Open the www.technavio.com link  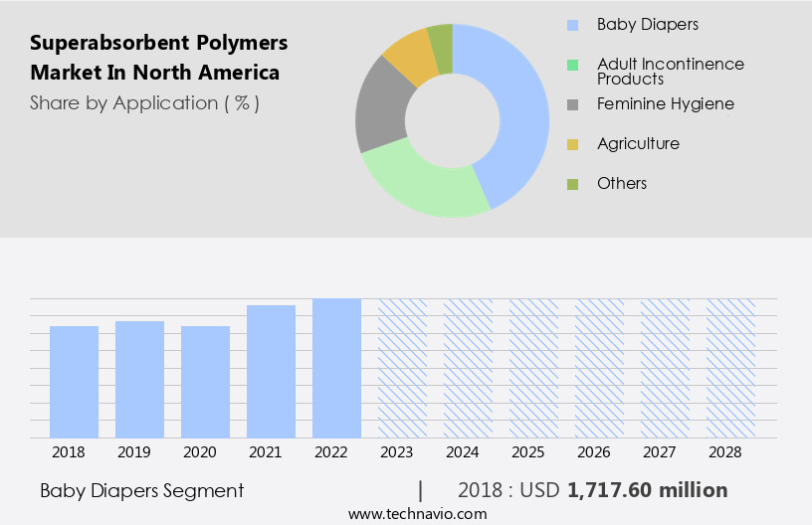coord(417,513)
